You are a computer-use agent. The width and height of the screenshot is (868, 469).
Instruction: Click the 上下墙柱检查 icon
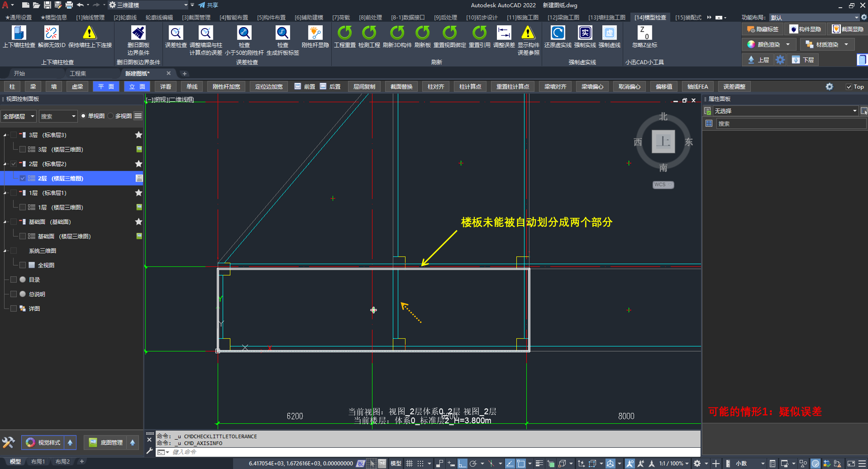click(x=19, y=33)
